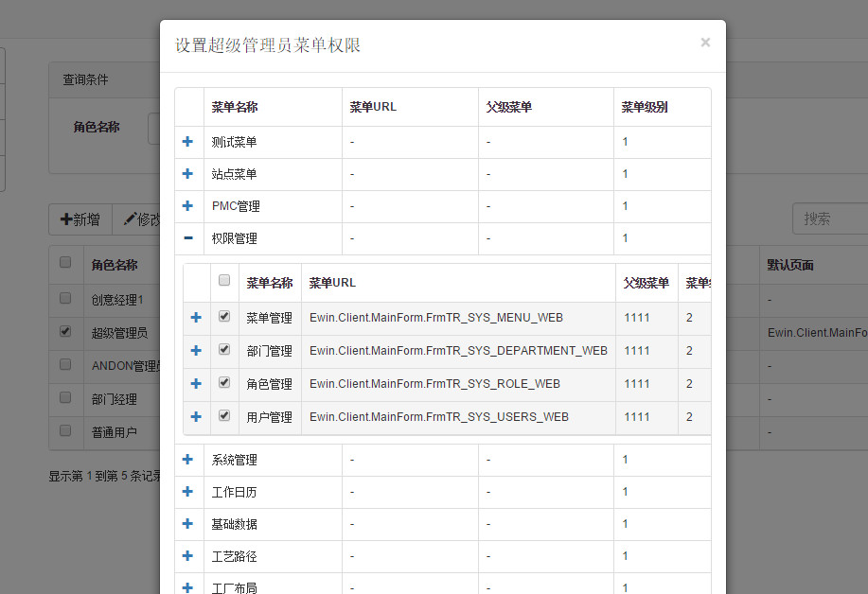Screen dimensions: 868x594
Task: Click plus icon next to 用户管理
Action: 196,417
